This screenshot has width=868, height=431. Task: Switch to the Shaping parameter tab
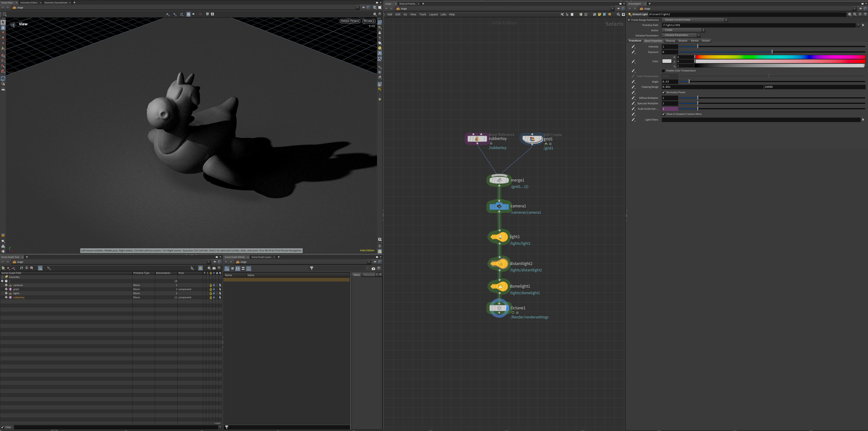(x=670, y=41)
